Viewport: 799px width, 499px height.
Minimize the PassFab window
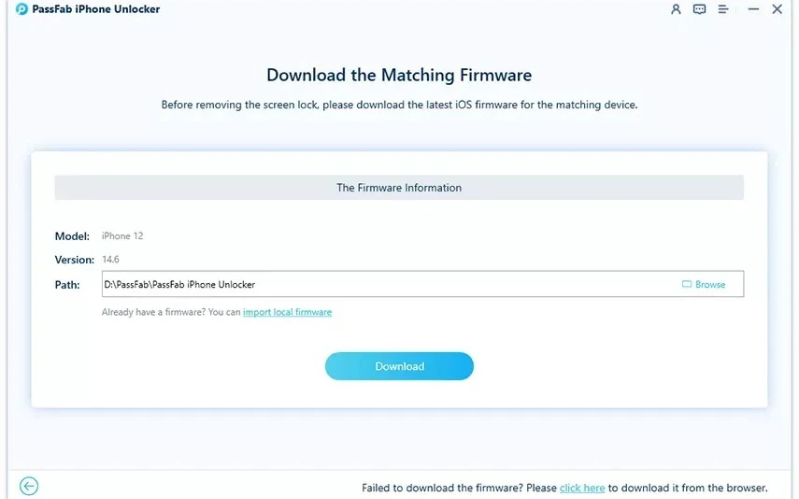(751, 9)
